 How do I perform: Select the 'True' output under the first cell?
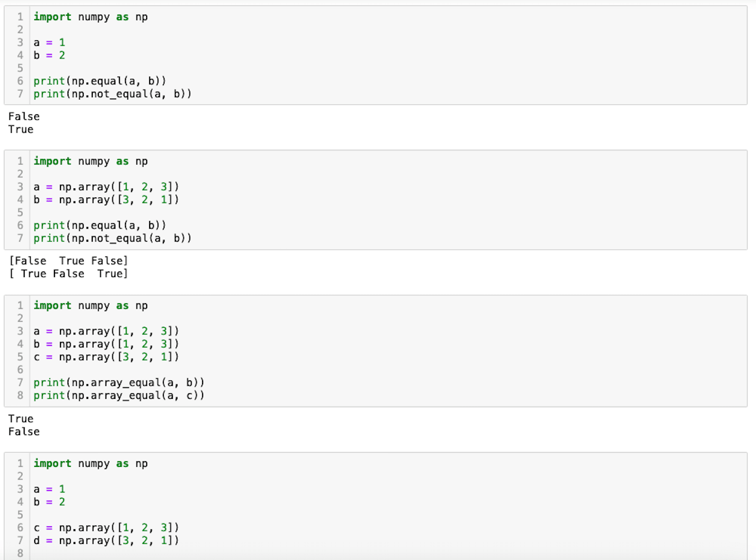[x=21, y=129]
